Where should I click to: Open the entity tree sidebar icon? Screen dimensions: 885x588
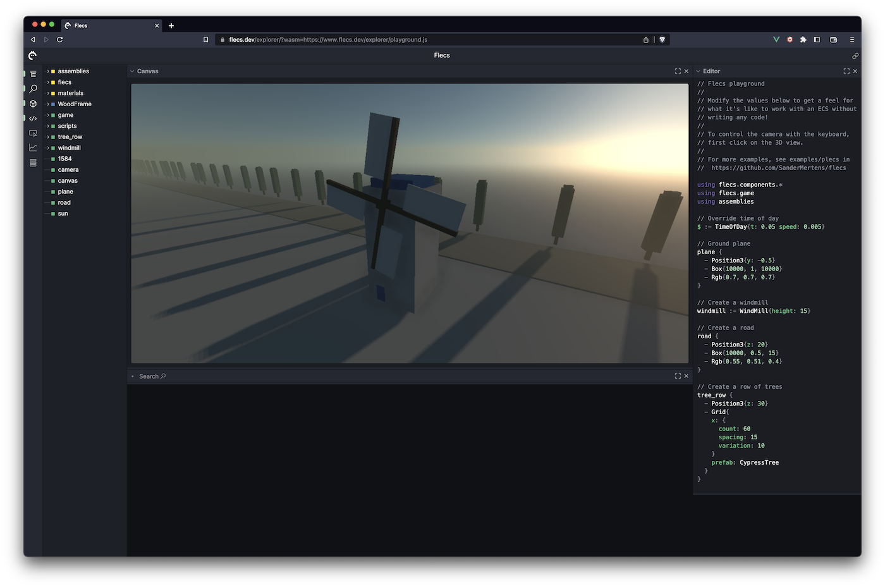coord(33,74)
